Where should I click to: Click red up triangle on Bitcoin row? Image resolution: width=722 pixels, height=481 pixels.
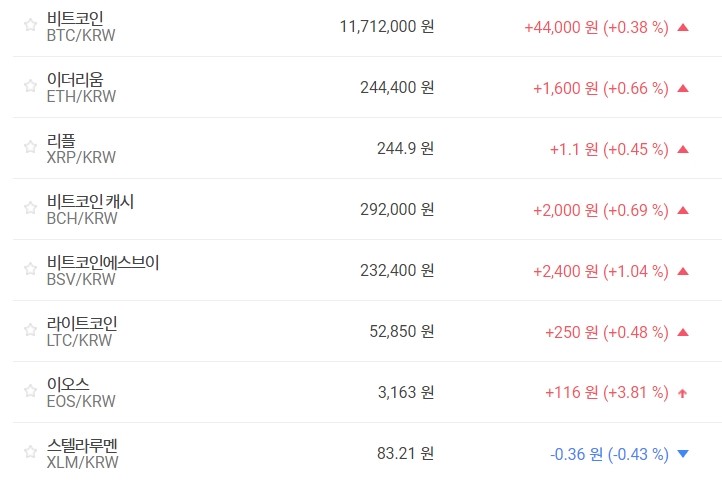(683, 27)
